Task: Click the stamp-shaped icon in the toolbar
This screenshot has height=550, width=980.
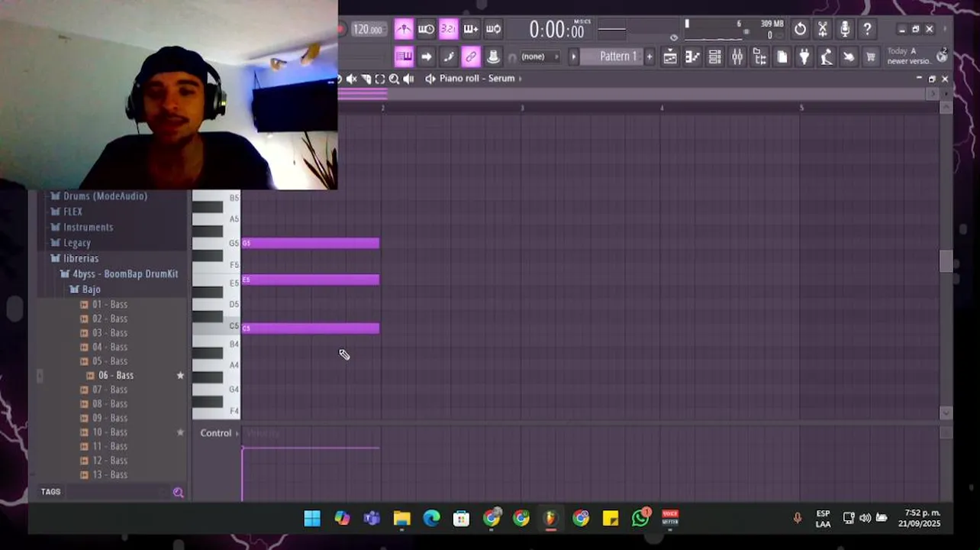Action: pyautogui.click(x=493, y=57)
